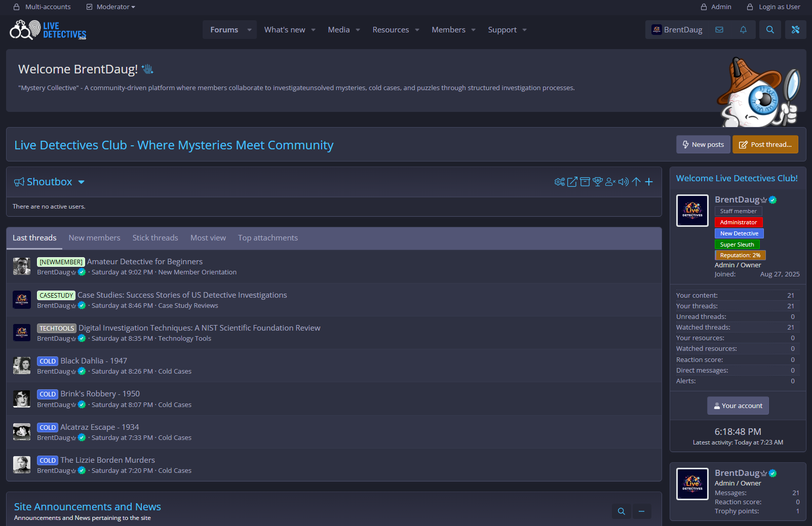
Task: Open the Your account button
Action: [738, 406]
